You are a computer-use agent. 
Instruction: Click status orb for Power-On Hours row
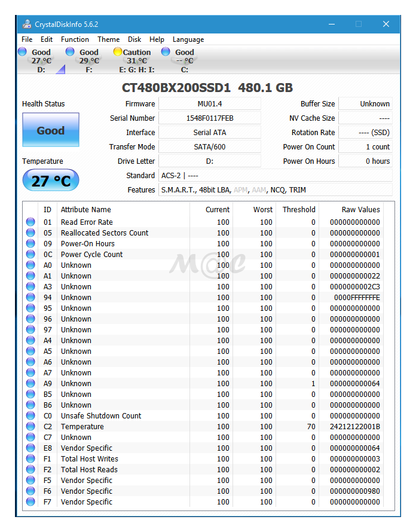tap(30, 244)
